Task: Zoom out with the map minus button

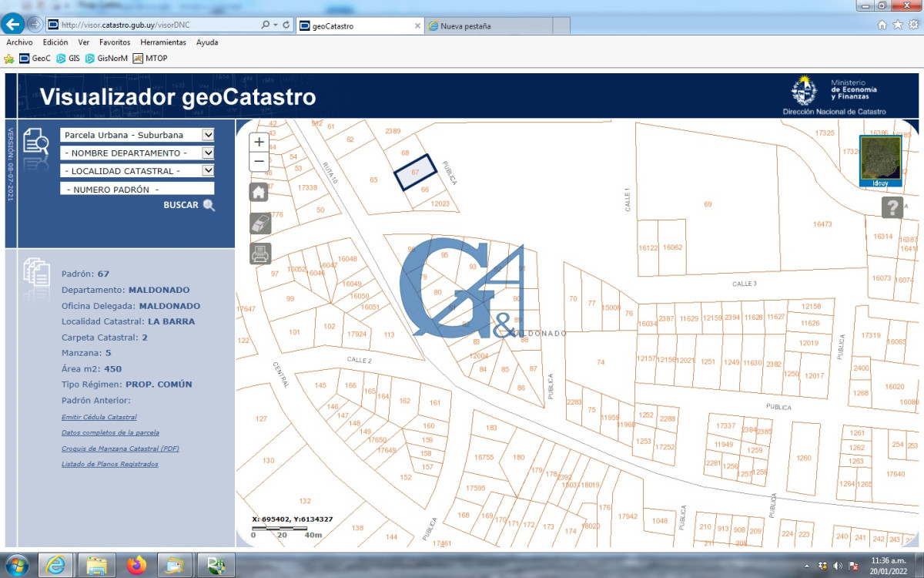Action: click(259, 162)
